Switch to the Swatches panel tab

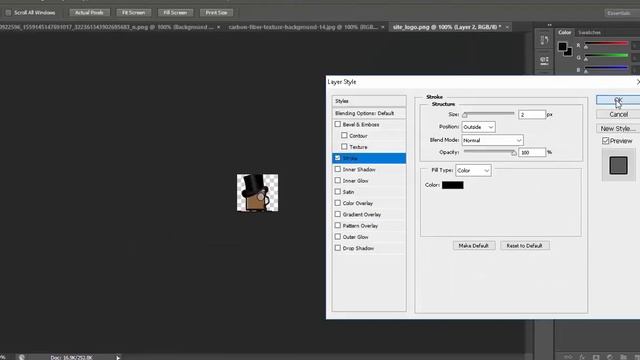pyautogui.click(x=589, y=33)
